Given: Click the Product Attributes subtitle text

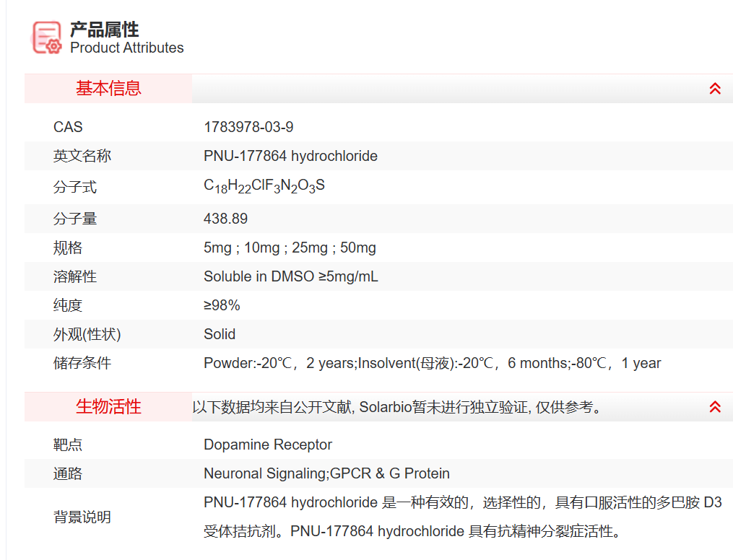Looking at the screenshot, I should (x=126, y=48).
